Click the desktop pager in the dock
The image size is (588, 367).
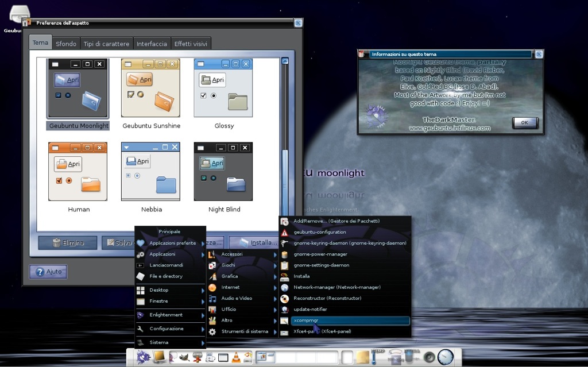tap(297, 357)
